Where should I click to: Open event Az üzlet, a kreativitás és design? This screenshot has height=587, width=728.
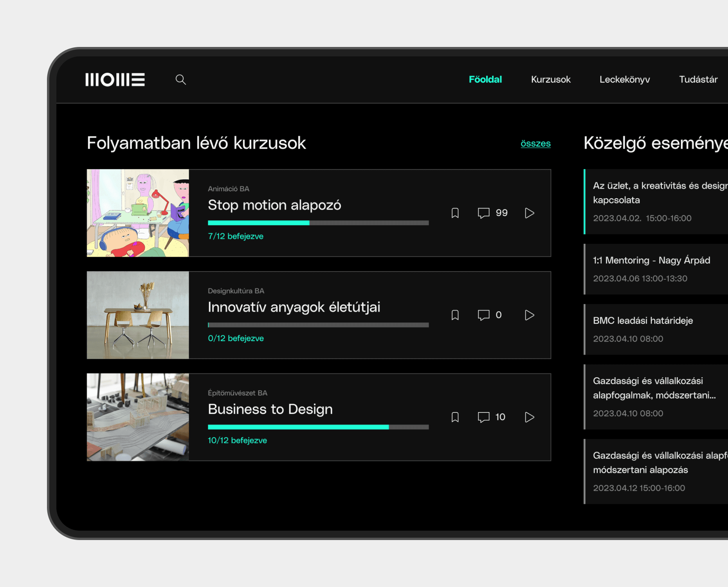[x=656, y=202]
